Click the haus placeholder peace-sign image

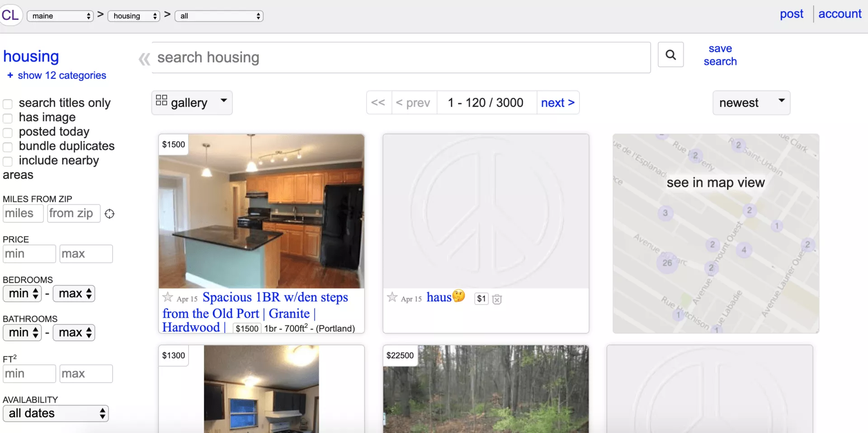pos(486,211)
